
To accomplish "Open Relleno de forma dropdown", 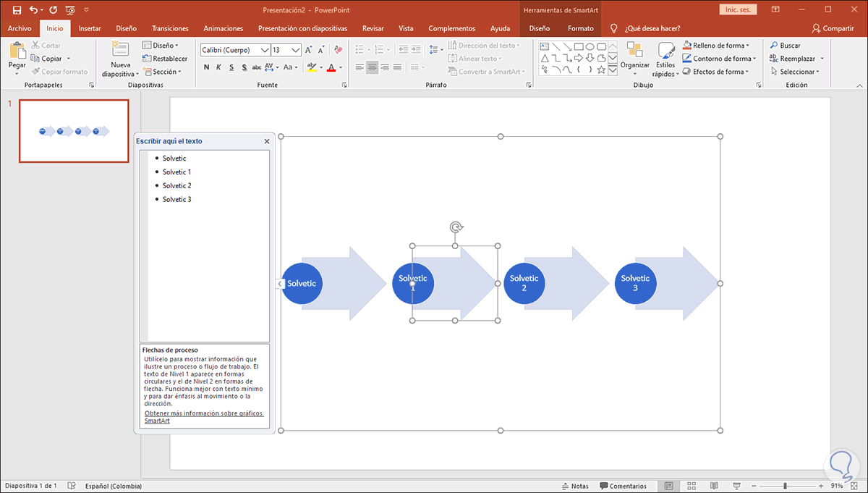I will point(716,46).
